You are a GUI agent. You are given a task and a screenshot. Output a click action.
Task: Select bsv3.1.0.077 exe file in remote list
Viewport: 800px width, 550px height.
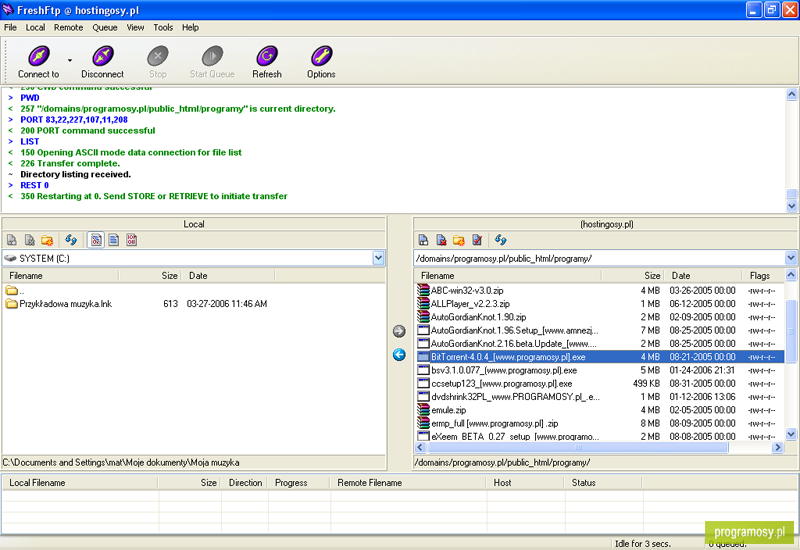[599, 370]
